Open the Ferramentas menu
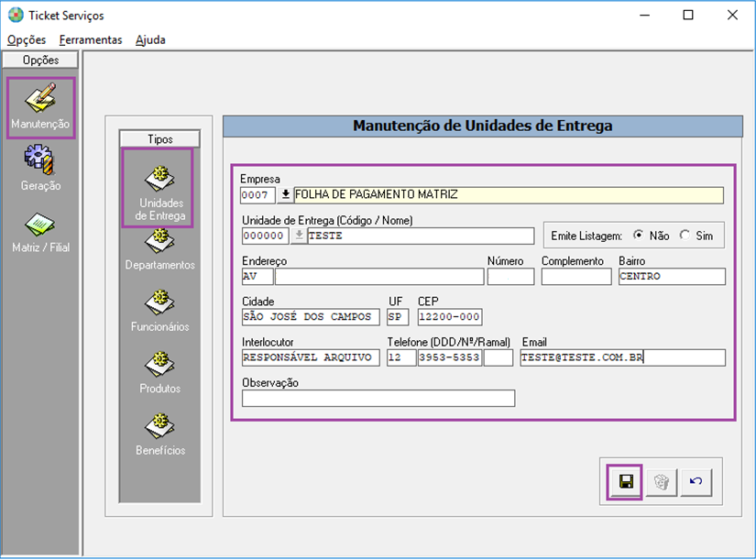 click(x=91, y=40)
